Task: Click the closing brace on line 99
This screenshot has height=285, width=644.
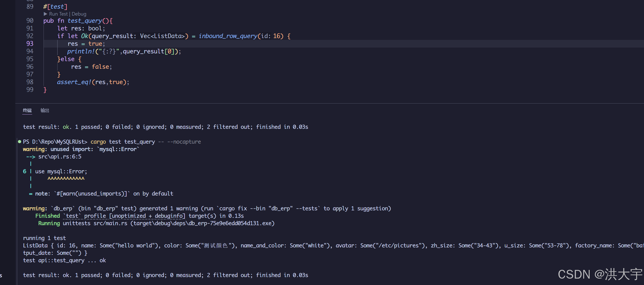Action: point(45,90)
